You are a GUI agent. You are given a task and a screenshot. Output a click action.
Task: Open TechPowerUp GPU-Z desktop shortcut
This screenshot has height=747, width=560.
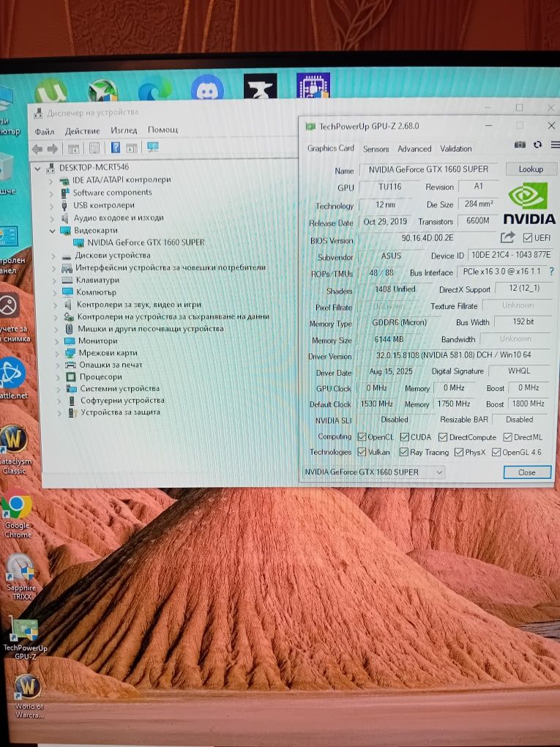coord(25,639)
